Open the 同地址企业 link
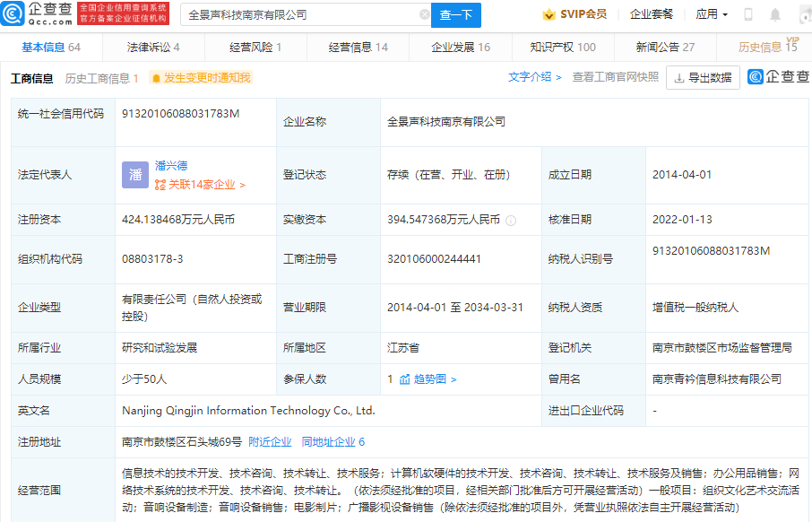Screen dimensions: 812x522 pyautogui.click(x=333, y=442)
